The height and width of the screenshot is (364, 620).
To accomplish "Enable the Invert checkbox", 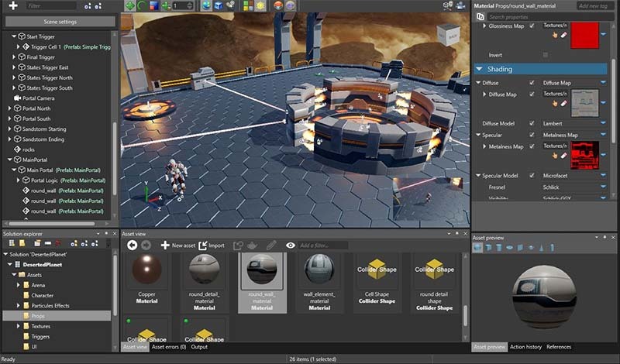I will coord(546,55).
